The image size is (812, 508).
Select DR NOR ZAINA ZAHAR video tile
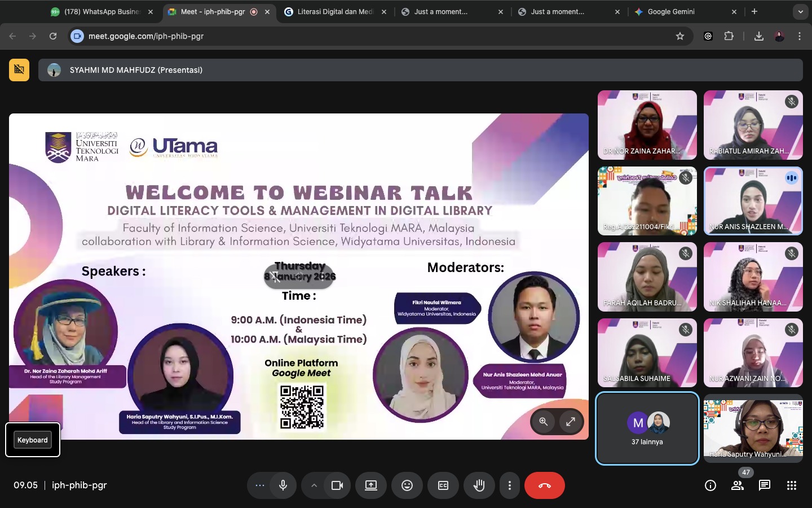tap(647, 125)
